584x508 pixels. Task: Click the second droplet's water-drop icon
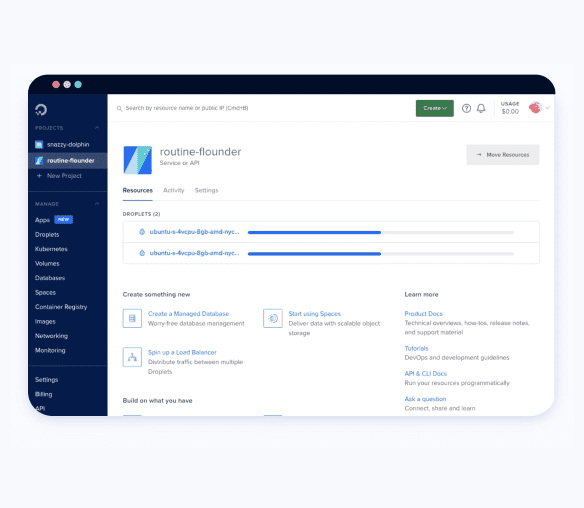tap(142, 253)
